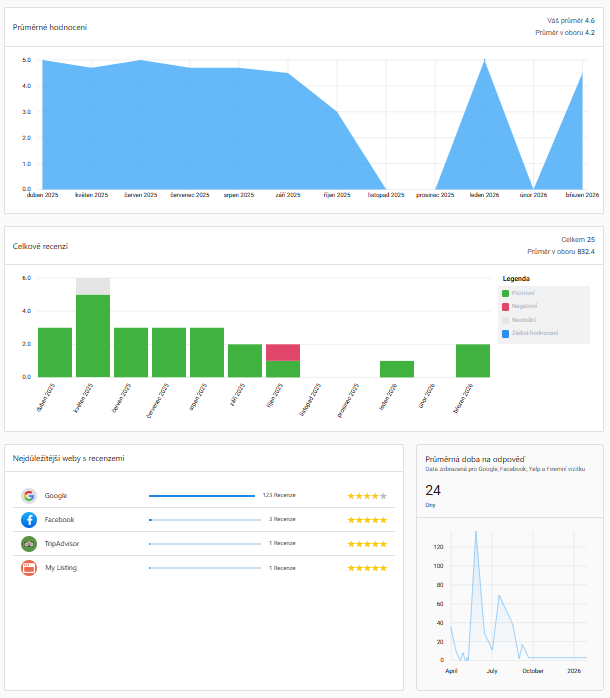610x698 pixels.
Task: Click the 'říjen 2025' label on rating chart axis
Action: click(x=337, y=195)
